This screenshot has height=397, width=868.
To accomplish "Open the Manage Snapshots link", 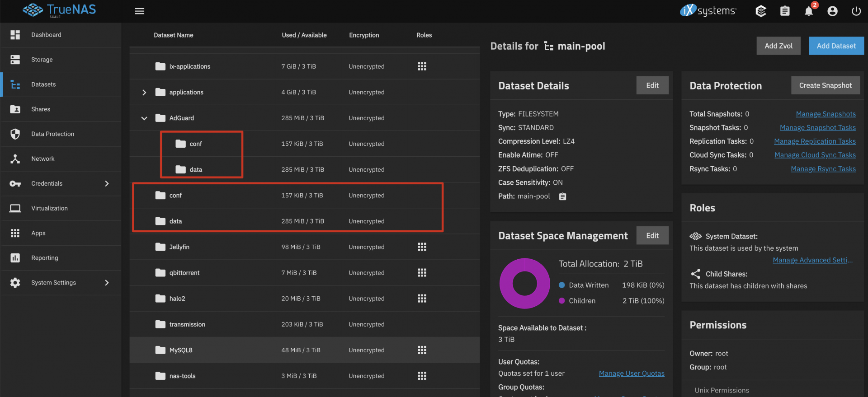I will (x=826, y=114).
